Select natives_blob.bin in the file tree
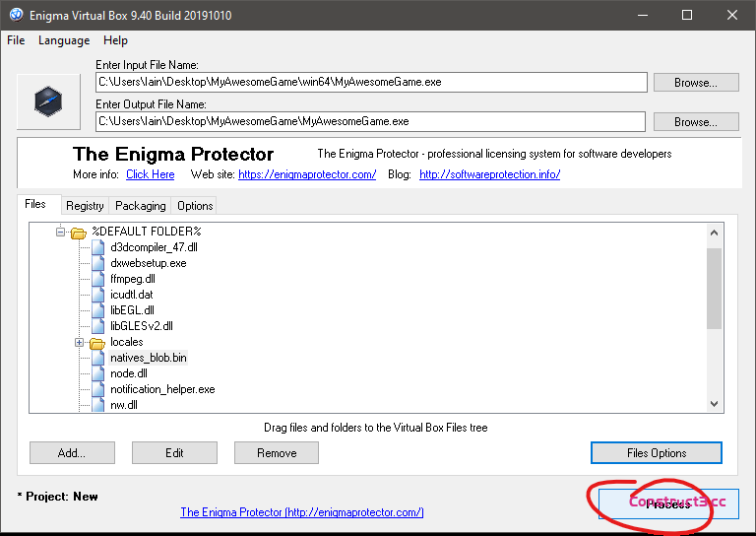The width and height of the screenshot is (756, 536). tap(148, 358)
